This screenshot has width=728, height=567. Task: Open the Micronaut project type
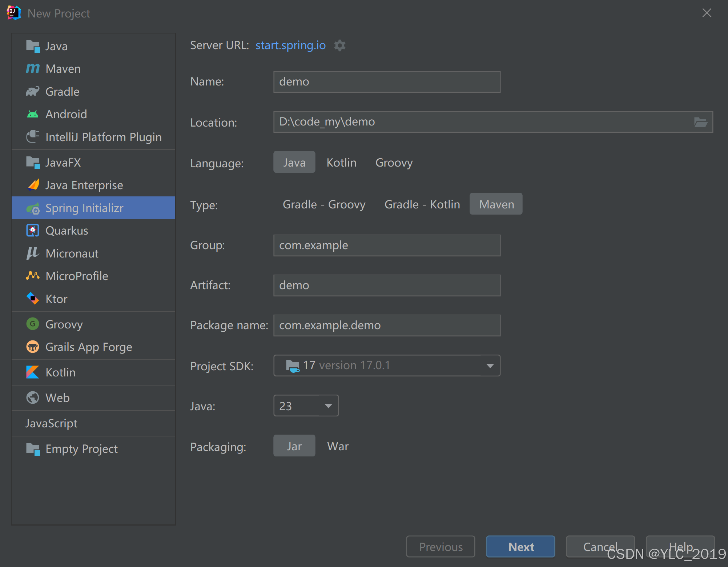tap(72, 253)
